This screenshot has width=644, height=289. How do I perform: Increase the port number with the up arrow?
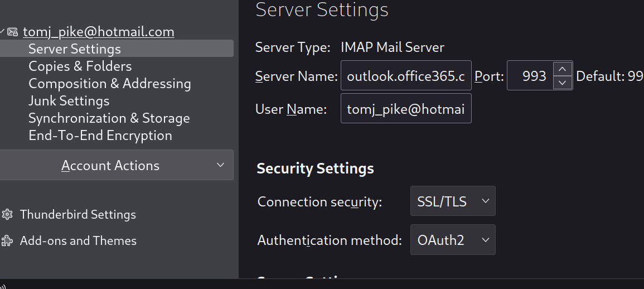tap(563, 69)
